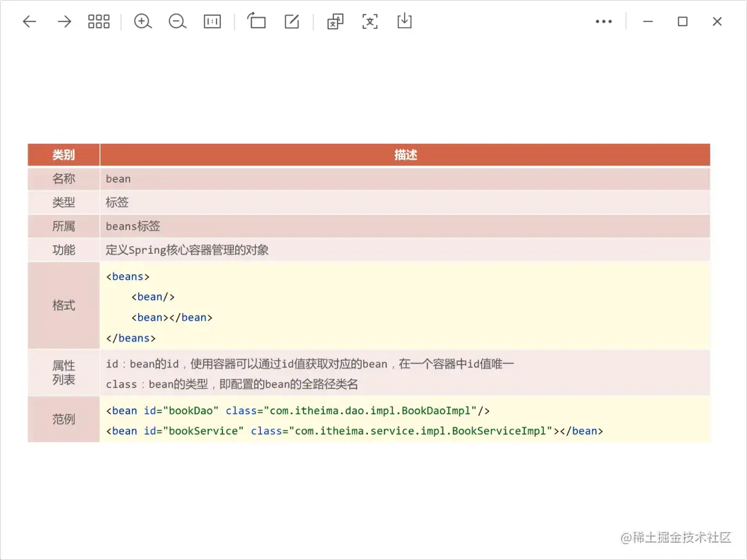The height and width of the screenshot is (560, 747).
Task: Maximize the image viewer window
Action: tap(683, 21)
